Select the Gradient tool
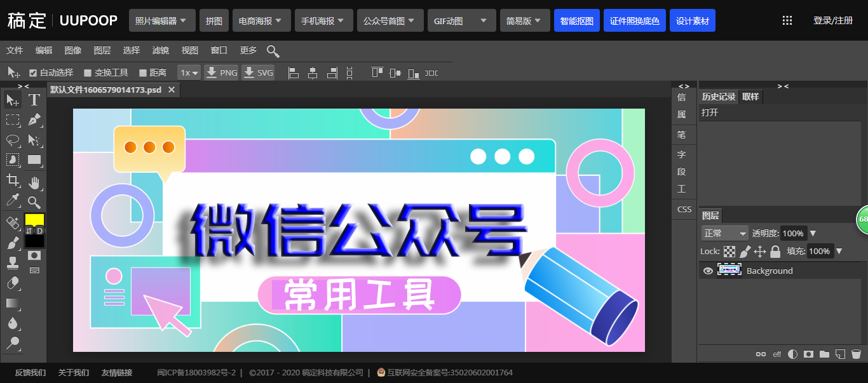 coord(13,303)
